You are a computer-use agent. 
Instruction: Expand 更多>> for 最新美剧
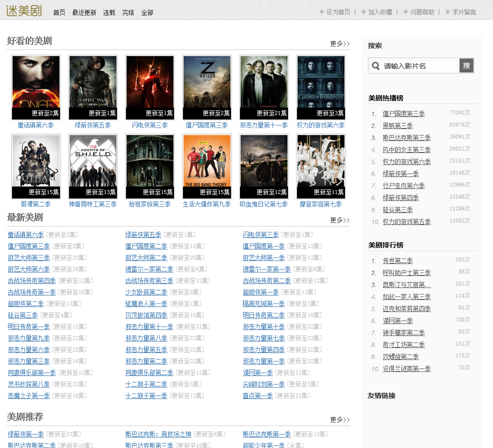tap(339, 220)
